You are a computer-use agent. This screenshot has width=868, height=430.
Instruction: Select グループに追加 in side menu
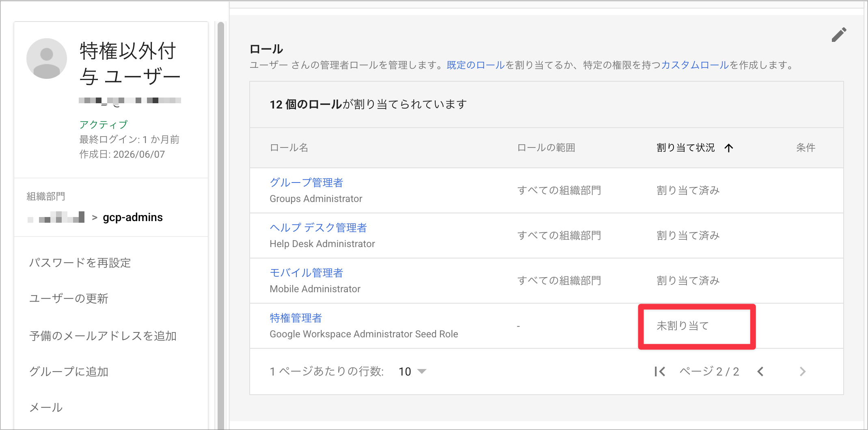pyautogui.click(x=69, y=372)
